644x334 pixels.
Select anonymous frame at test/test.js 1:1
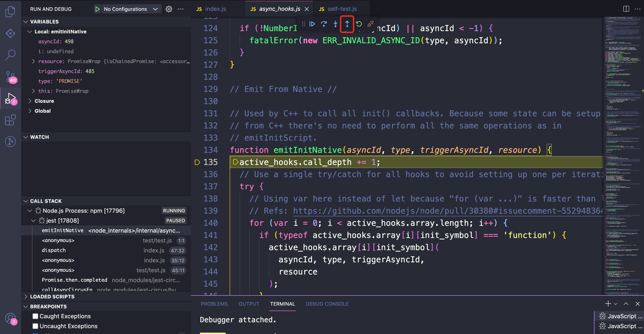[x=106, y=240]
